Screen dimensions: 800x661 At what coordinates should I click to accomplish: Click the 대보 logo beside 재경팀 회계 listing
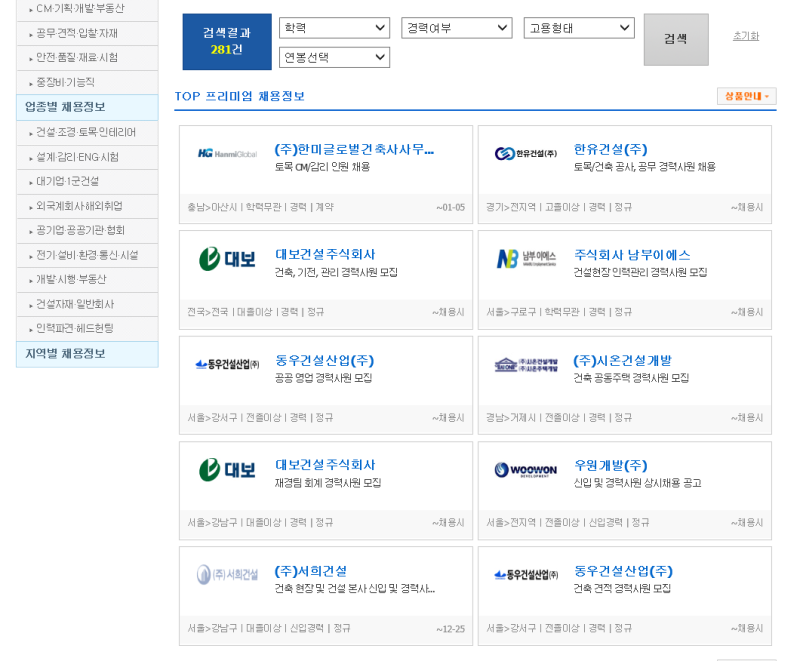(x=227, y=470)
